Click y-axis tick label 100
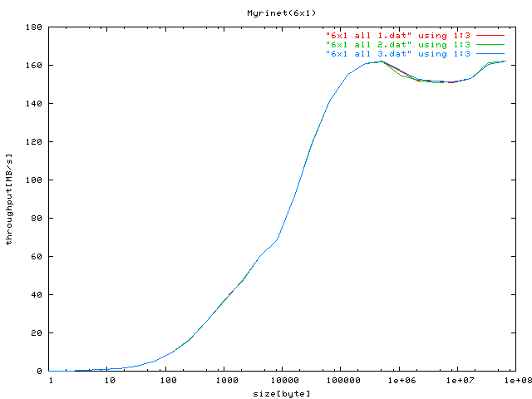The height and width of the screenshot is (399, 532). click(34, 180)
